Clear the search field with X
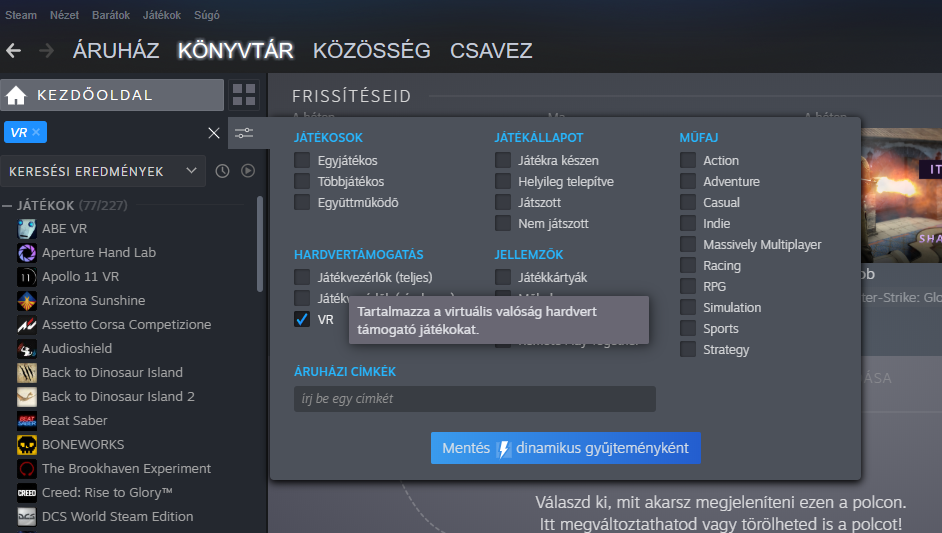This screenshot has height=533, width=942. point(214,133)
